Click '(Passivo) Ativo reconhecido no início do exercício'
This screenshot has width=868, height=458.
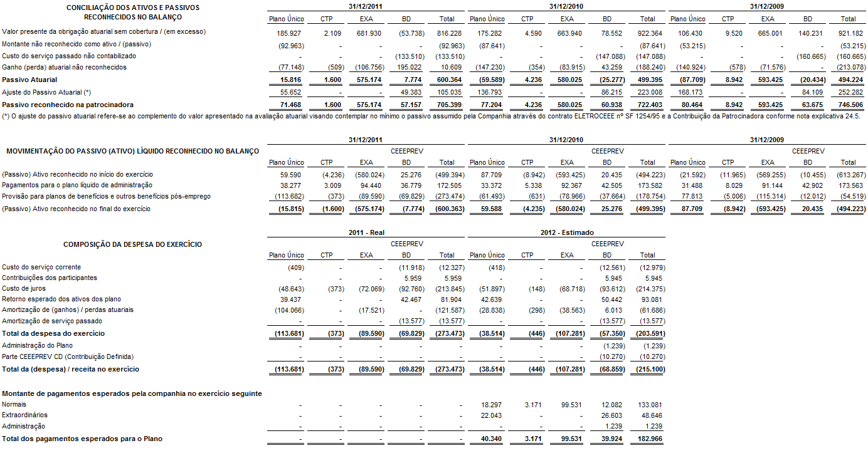pos(77,174)
